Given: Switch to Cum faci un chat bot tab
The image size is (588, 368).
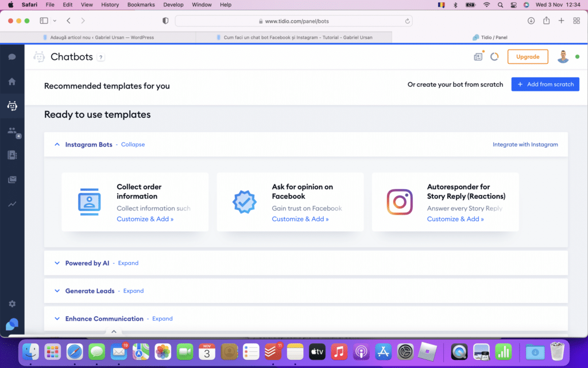Looking at the screenshot, I should pos(294,37).
